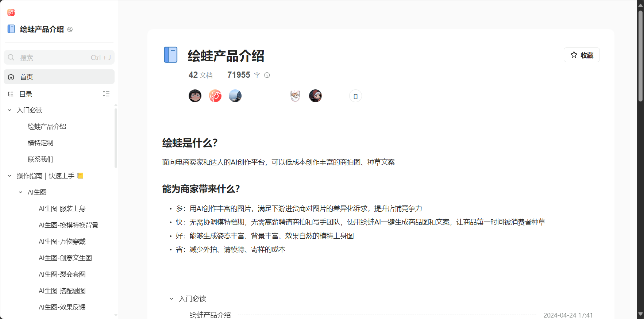Click the scroll-up arrow of page scrollbar

click(x=640, y=5)
